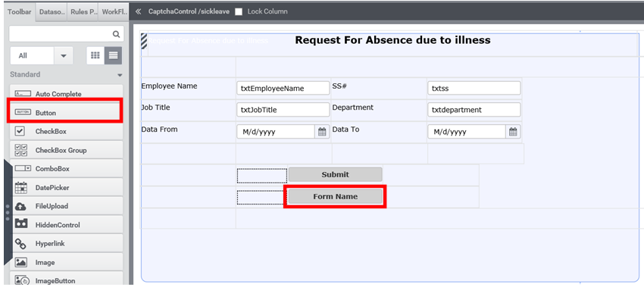644x287 pixels.
Task: Switch to the Datasource tab
Action: point(52,12)
